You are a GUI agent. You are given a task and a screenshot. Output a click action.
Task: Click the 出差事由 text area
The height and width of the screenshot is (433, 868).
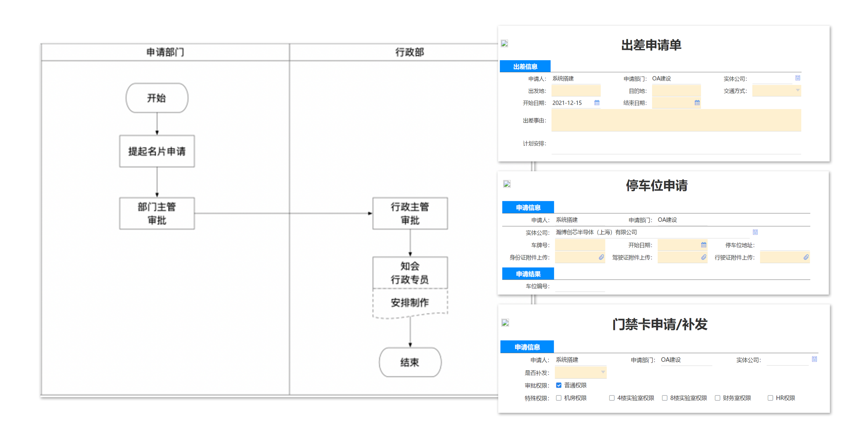[x=676, y=121]
